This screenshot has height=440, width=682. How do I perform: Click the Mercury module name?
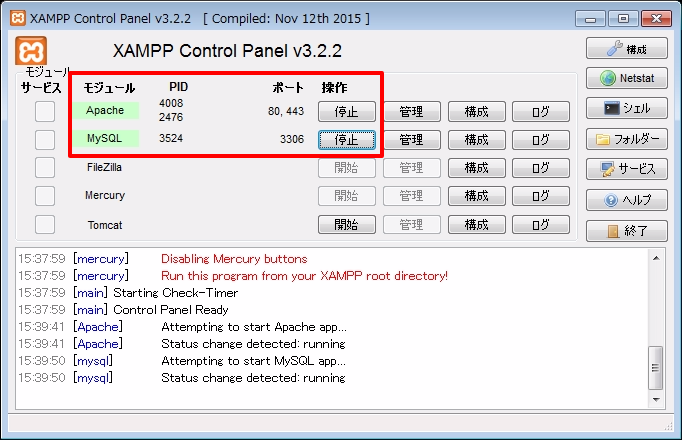(105, 195)
